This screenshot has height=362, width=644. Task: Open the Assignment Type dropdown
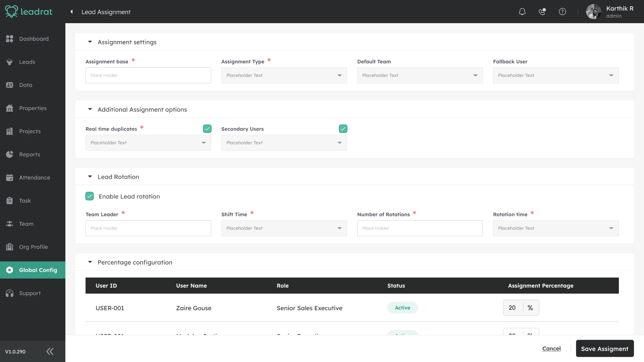point(284,75)
